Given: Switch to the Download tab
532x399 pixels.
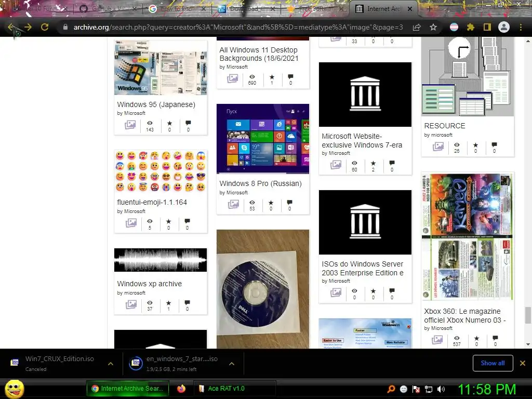Looking at the screenshot, I should coord(246,9).
